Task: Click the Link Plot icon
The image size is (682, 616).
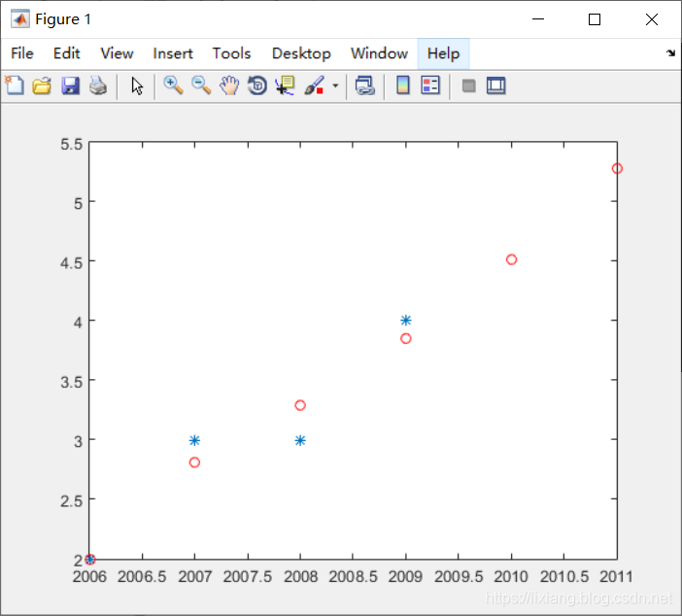Action: tap(365, 86)
